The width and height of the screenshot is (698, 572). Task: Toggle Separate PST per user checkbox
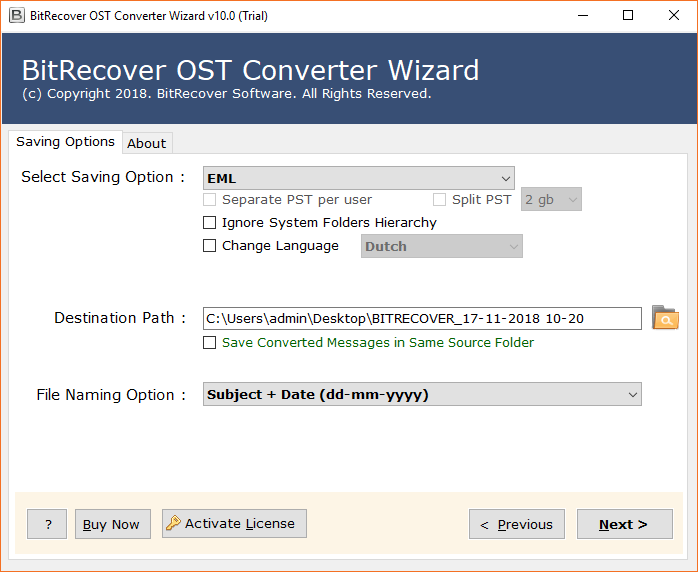point(209,199)
